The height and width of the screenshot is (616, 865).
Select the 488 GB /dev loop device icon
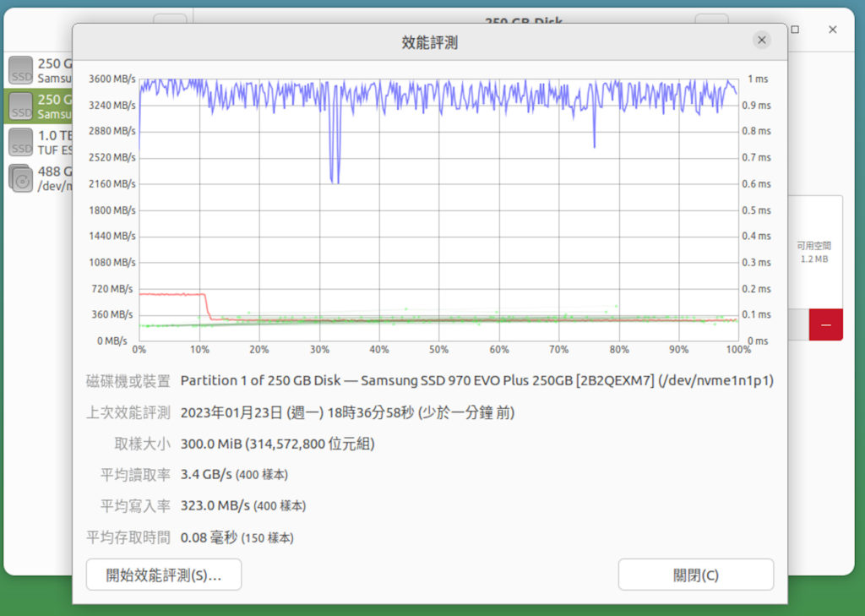pyautogui.click(x=20, y=177)
